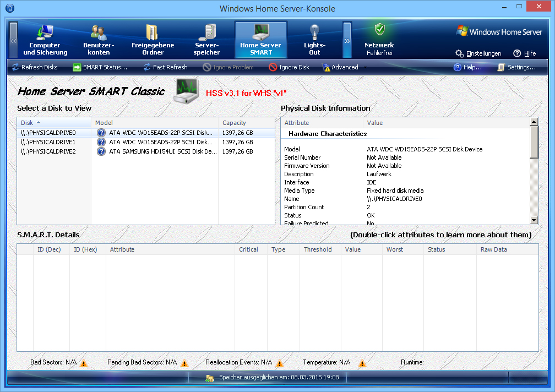Click the Windows Home Server title bar icon
Image resolution: width=555 pixels, height=392 pixels.
pyautogui.click(x=10, y=8)
